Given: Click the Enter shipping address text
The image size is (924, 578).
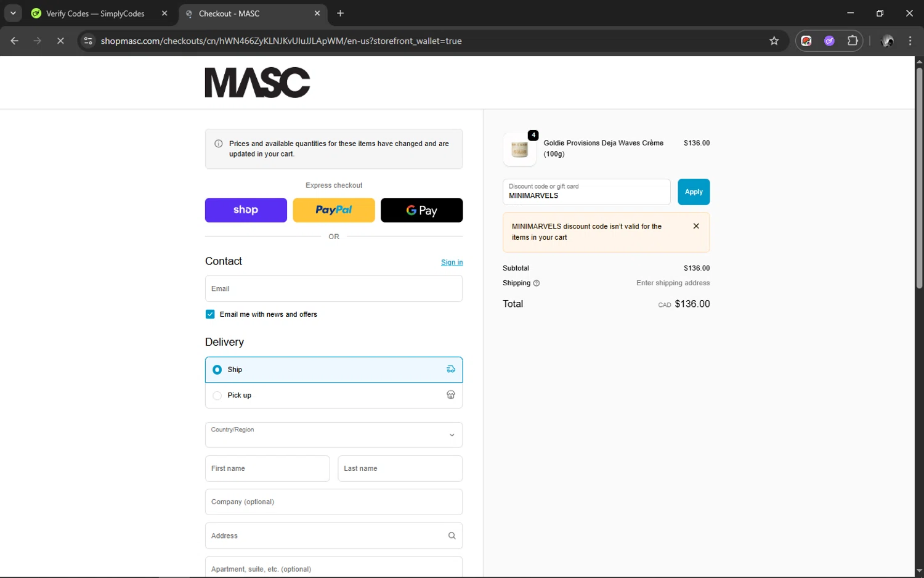Looking at the screenshot, I should [x=673, y=283].
